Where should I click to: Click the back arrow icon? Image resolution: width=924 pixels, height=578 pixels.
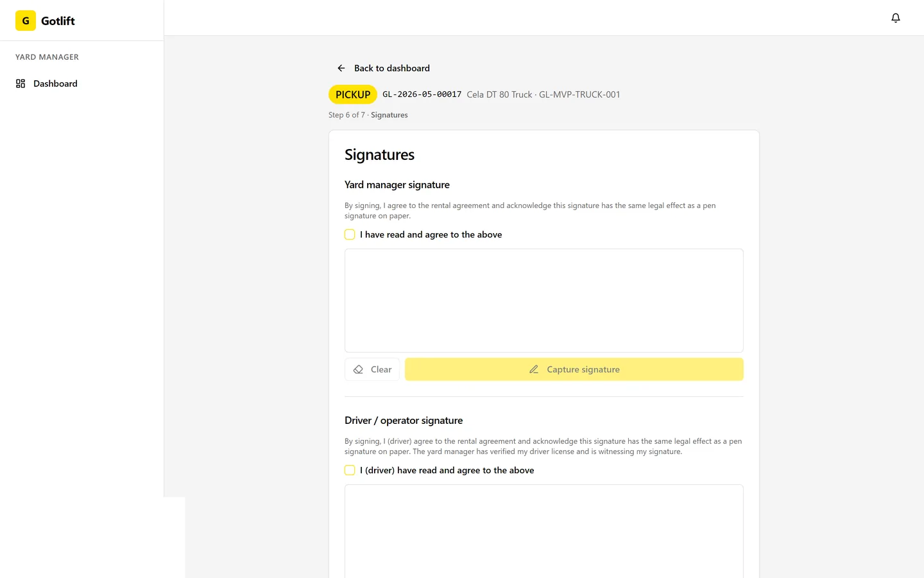[341, 68]
